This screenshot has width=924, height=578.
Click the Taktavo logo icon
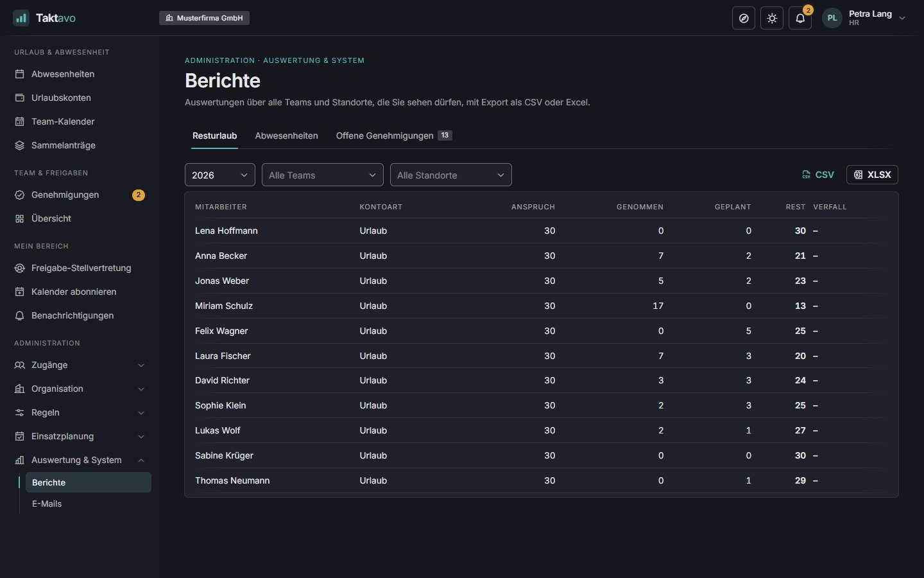(21, 18)
